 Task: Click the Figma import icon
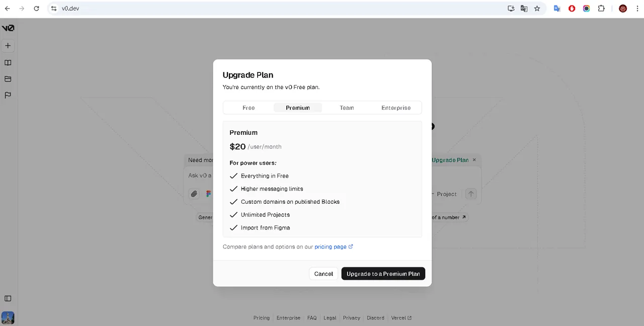[208, 194]
